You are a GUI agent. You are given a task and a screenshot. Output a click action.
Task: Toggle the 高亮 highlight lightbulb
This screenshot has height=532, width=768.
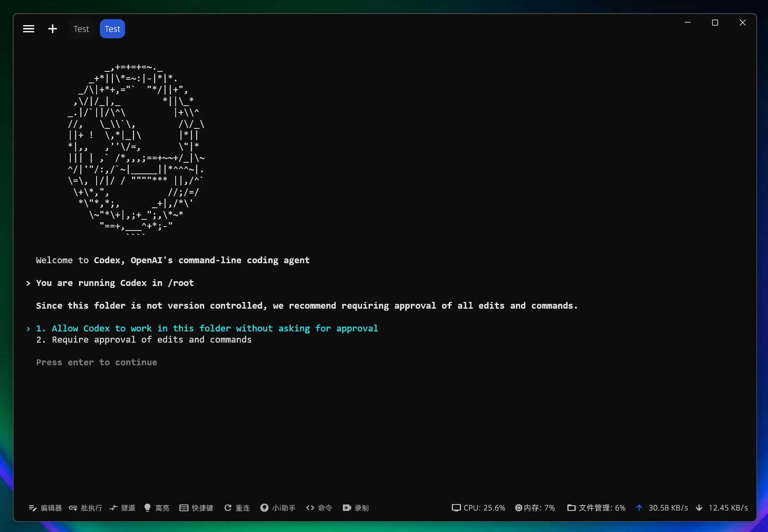click(147, 507)
